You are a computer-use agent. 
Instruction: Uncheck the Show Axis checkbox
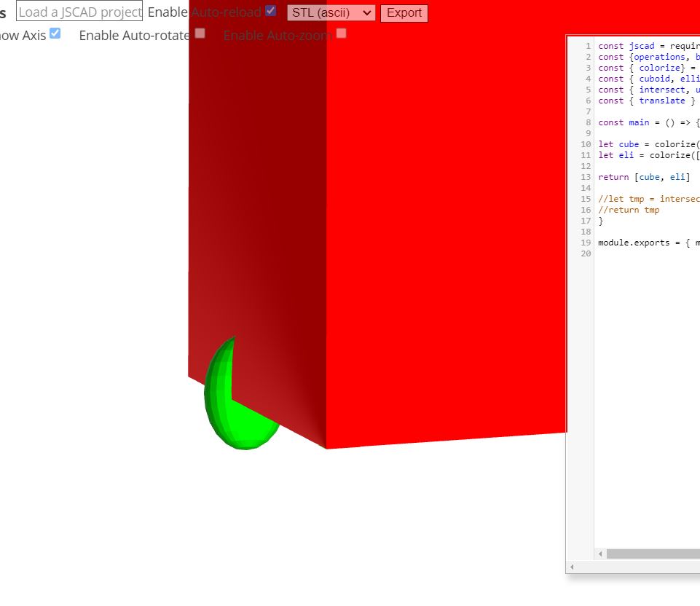(55, 33)
